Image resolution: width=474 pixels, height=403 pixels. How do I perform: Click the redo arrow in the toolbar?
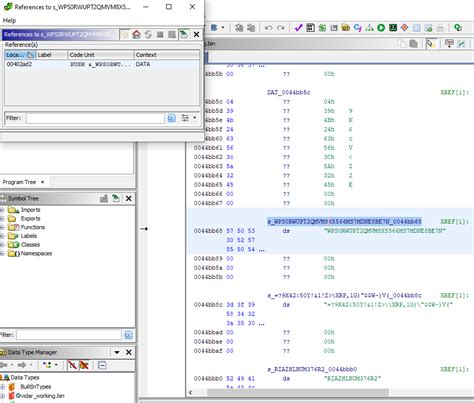coord(281,28)
